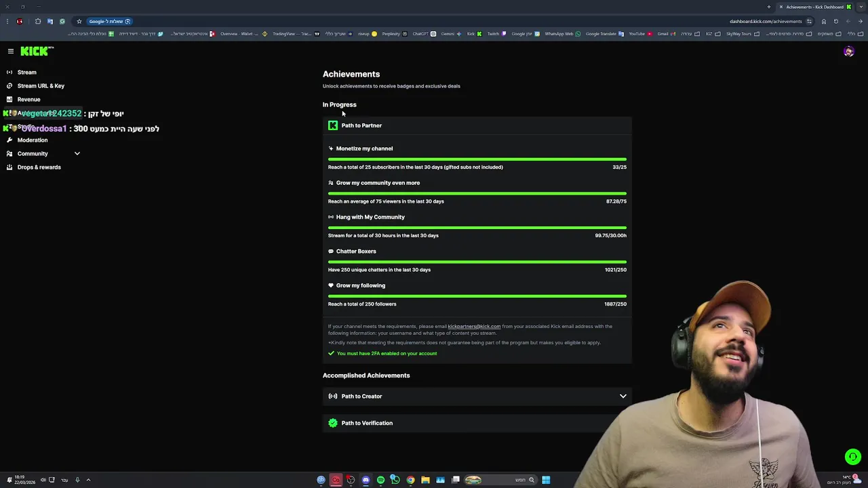Image resolution: width=868 pixels, height=488 pixels.
Task: Click the Kick logo
Action: coord(37,51)
